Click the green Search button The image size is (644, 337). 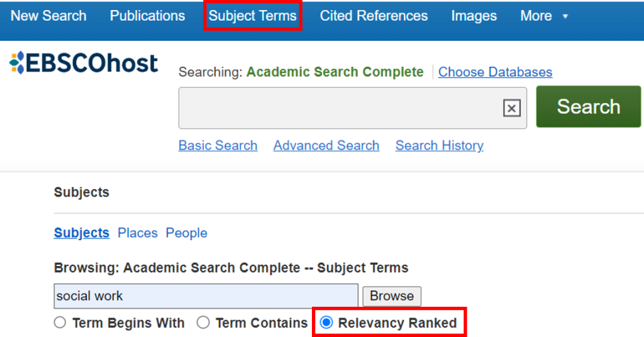588,107
